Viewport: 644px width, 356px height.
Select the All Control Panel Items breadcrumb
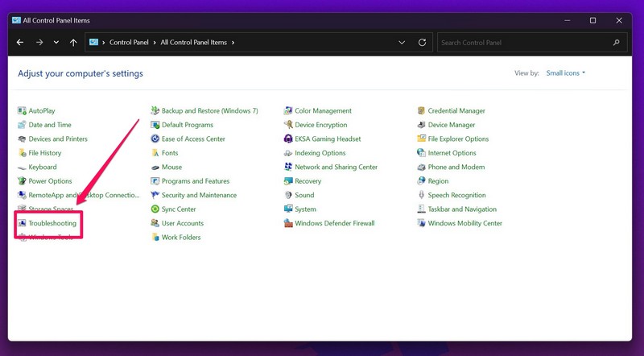194,42
